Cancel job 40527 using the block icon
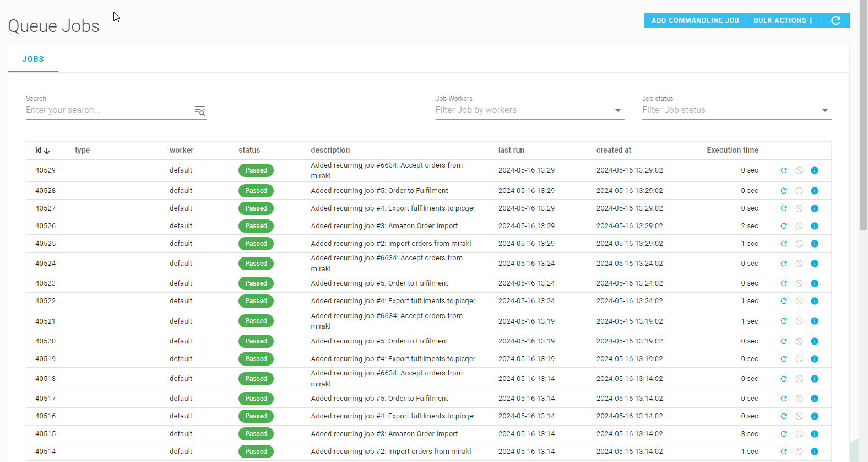 coord(799,208)
